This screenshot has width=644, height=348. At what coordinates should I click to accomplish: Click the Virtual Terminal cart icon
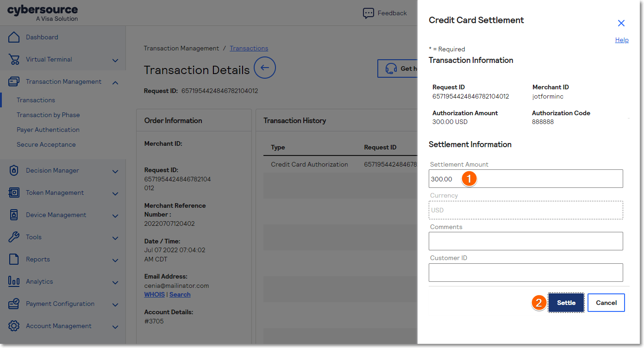pyautogui.click(x=14, y=59)
